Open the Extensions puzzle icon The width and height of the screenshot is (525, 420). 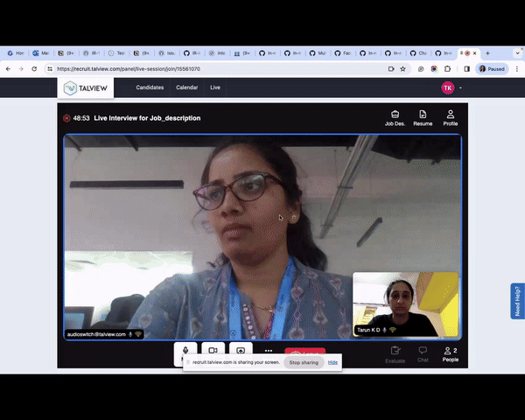[x=447, y=68]
